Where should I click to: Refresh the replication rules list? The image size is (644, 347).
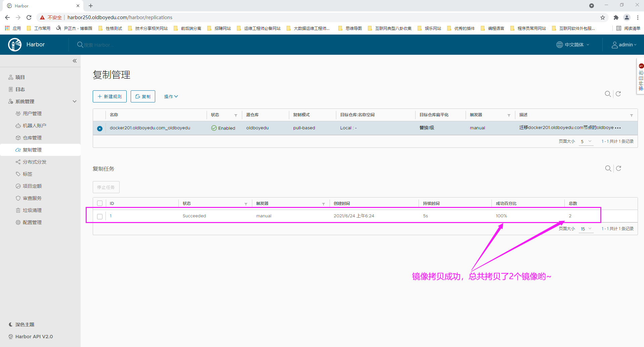pos(618,94)
